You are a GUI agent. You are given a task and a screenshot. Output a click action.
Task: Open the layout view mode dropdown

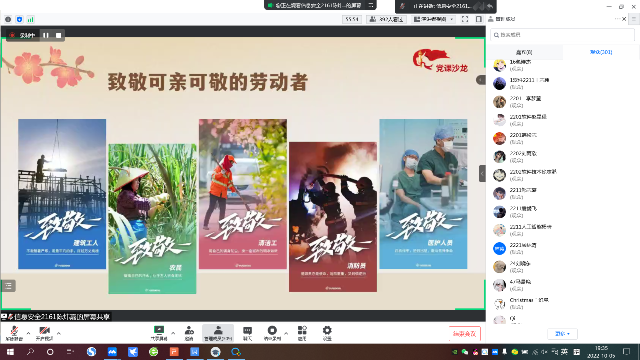point(433,19)
